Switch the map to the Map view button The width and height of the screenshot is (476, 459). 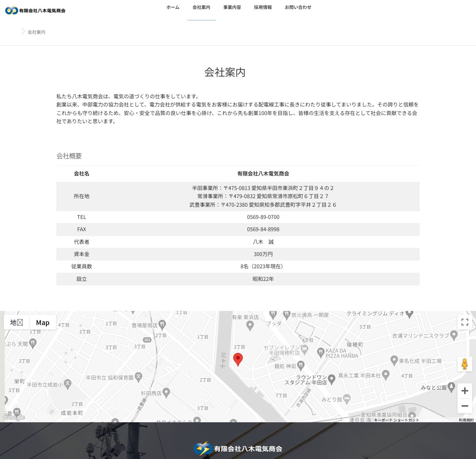tap(43, 322)
